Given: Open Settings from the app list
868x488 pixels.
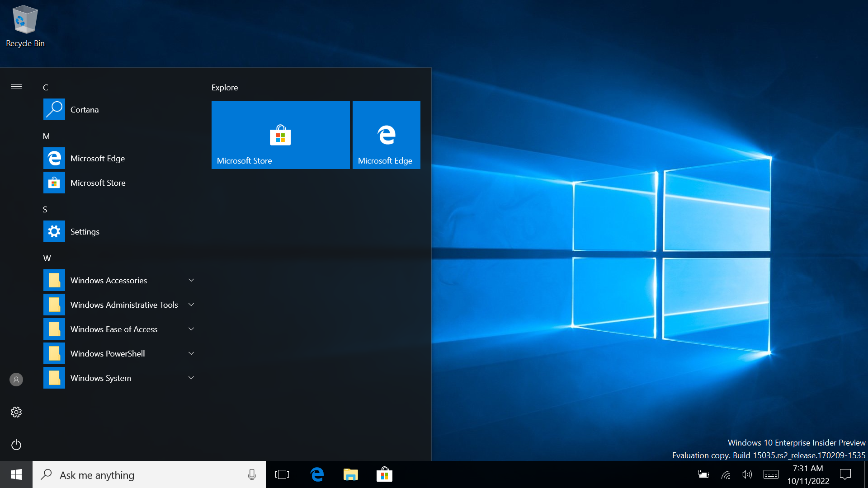Looking at the screenshot, I should (x=85, y=232).
